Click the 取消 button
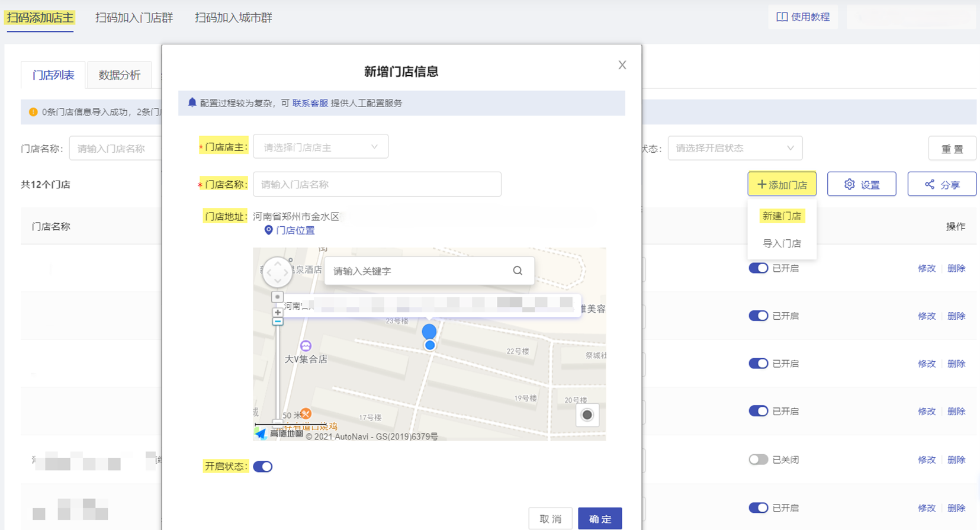Screen dimensions: 980x530 tap(550, 519)
